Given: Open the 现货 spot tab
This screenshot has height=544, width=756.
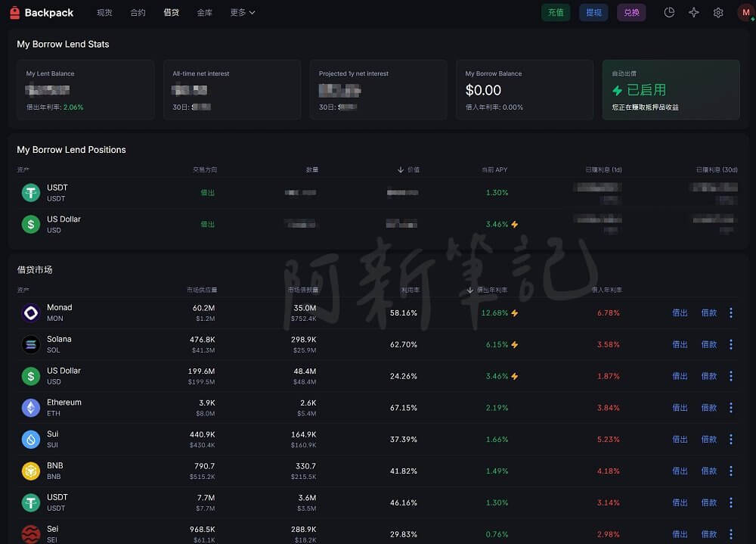Looking at the screenshot, I should 104,13.
